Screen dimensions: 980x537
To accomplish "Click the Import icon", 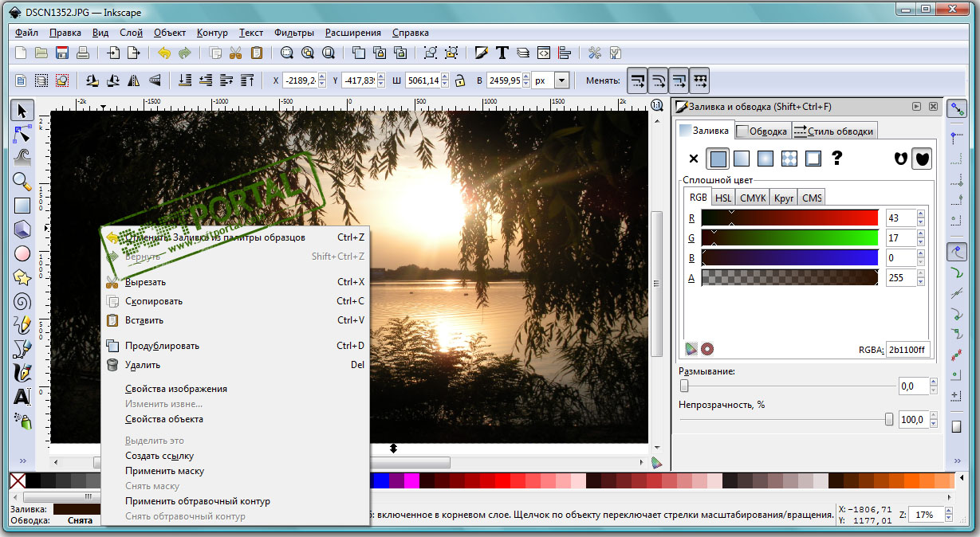I will pyautogui.click(x=113, y=53).
